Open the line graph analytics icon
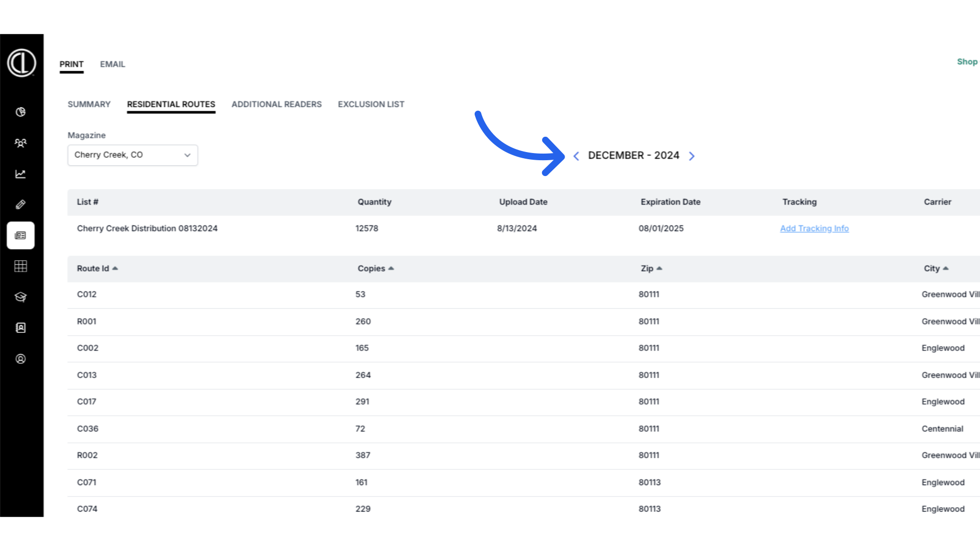Screen dimensions: 980x551 [20, 174]
